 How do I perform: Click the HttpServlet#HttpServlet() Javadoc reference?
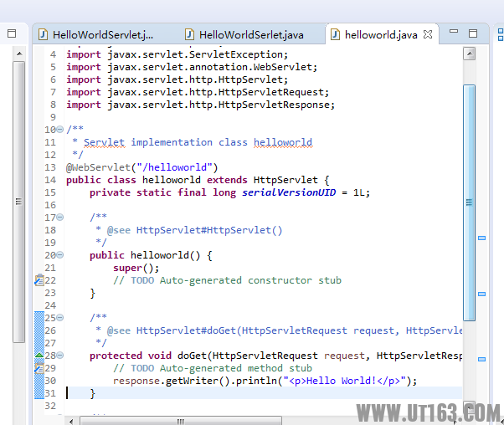(x=209, y=230)
